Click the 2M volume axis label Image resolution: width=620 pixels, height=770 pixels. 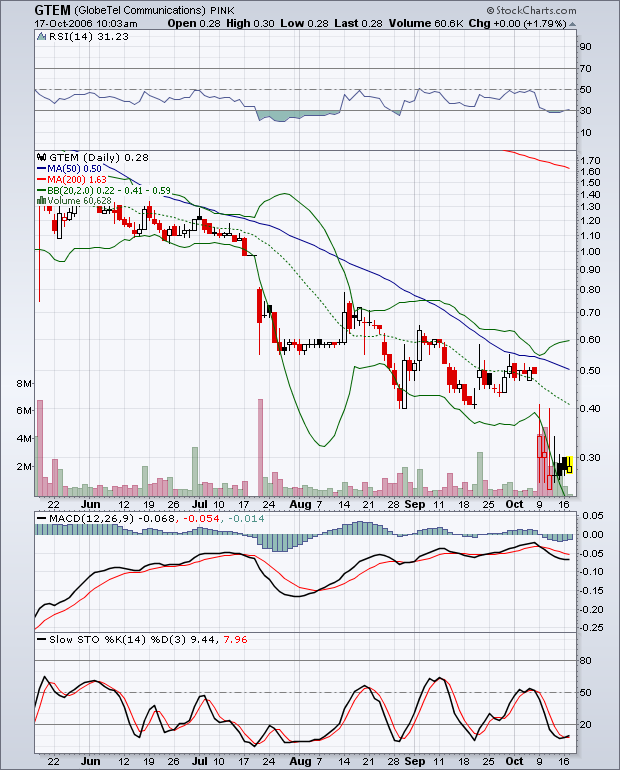25,467
